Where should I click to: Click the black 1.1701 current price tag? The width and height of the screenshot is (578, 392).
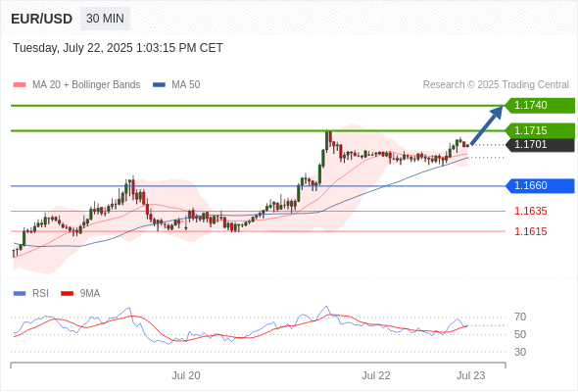click(541, 145)
